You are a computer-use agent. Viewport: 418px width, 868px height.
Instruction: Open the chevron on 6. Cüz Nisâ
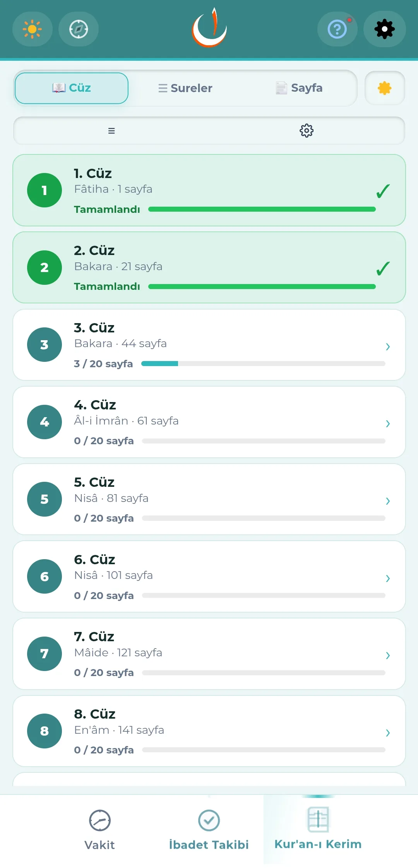(388, 578)
